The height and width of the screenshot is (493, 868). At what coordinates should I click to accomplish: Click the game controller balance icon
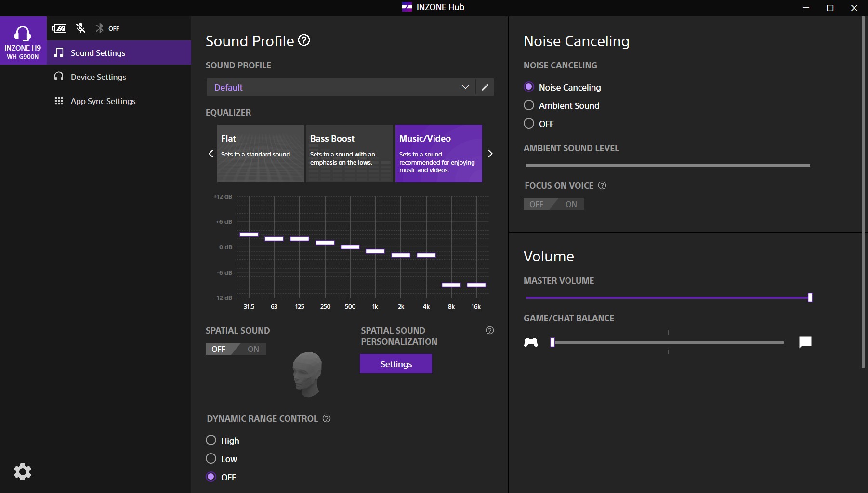click(x=531, y=342)
